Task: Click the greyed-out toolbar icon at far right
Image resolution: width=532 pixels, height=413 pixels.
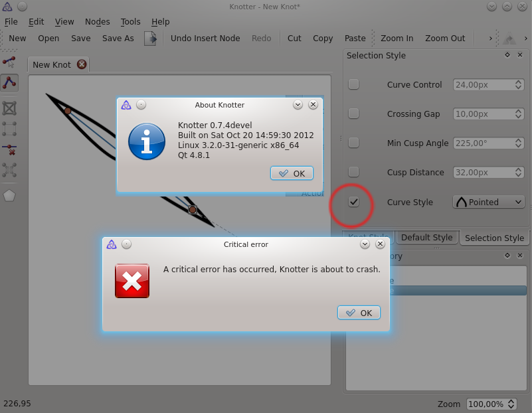Action: [x=509, y=39]
